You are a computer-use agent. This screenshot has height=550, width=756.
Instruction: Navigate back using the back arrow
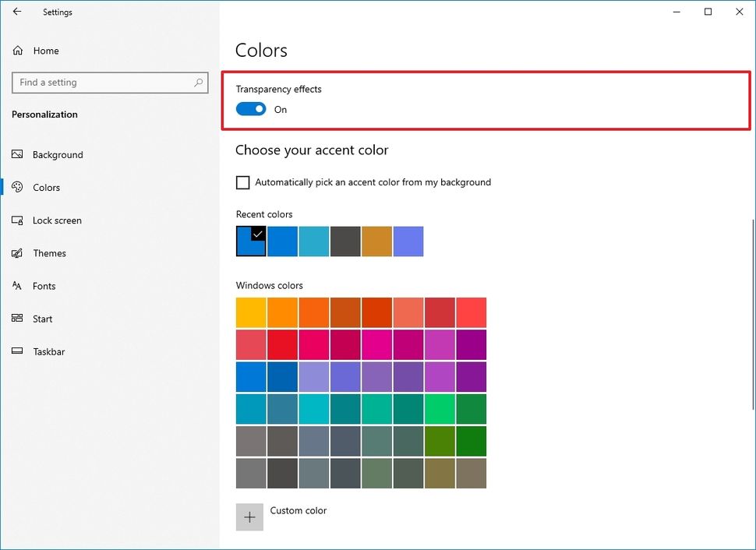click(x=16, y=12)
